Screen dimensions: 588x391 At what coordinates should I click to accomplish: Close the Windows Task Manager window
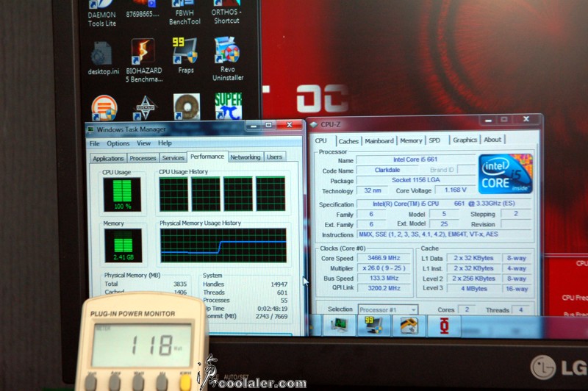point(289,125)
